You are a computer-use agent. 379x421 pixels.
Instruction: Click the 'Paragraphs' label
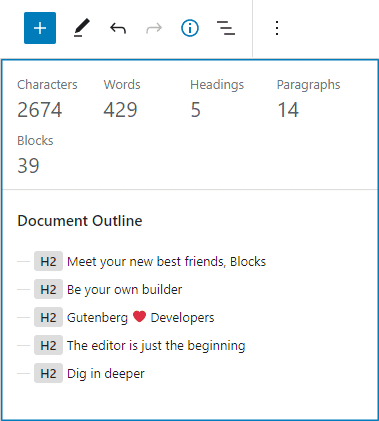click(309, 85)
